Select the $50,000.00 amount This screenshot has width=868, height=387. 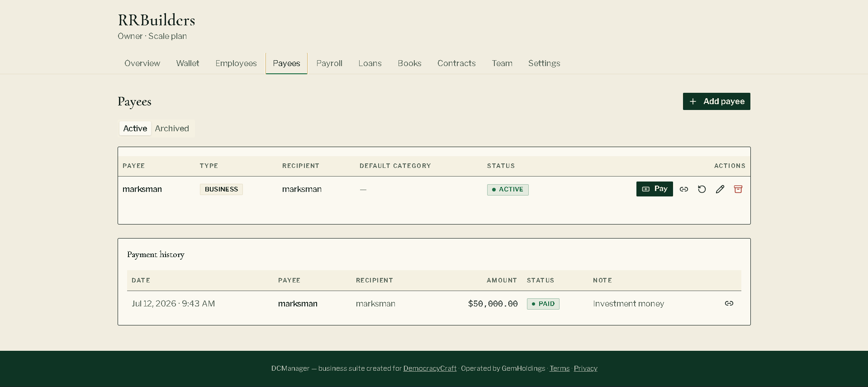(x=493, y=304)
